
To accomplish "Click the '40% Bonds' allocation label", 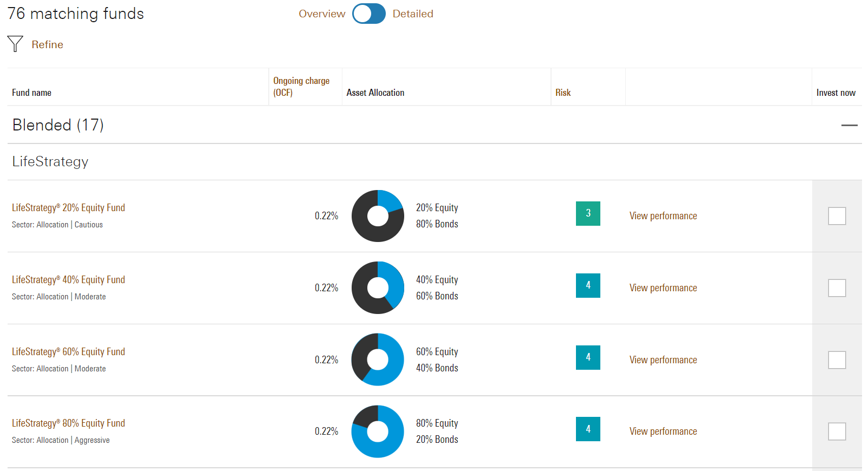I will 437,368.
